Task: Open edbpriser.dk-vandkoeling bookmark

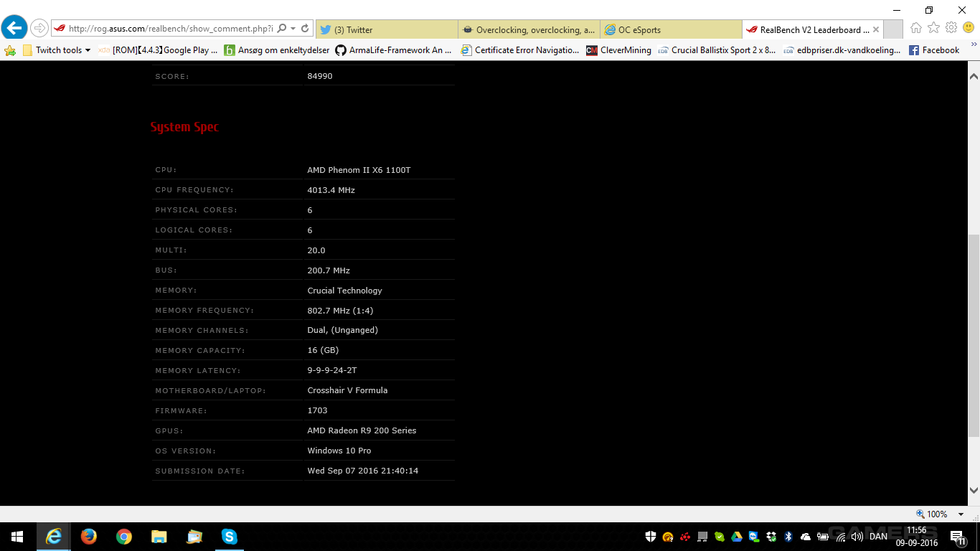Action: click(842, 50)
